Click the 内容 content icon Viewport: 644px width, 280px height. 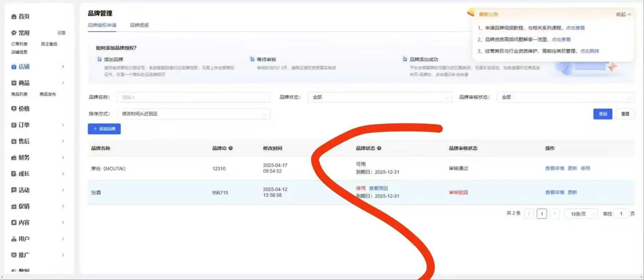[14, 223]
